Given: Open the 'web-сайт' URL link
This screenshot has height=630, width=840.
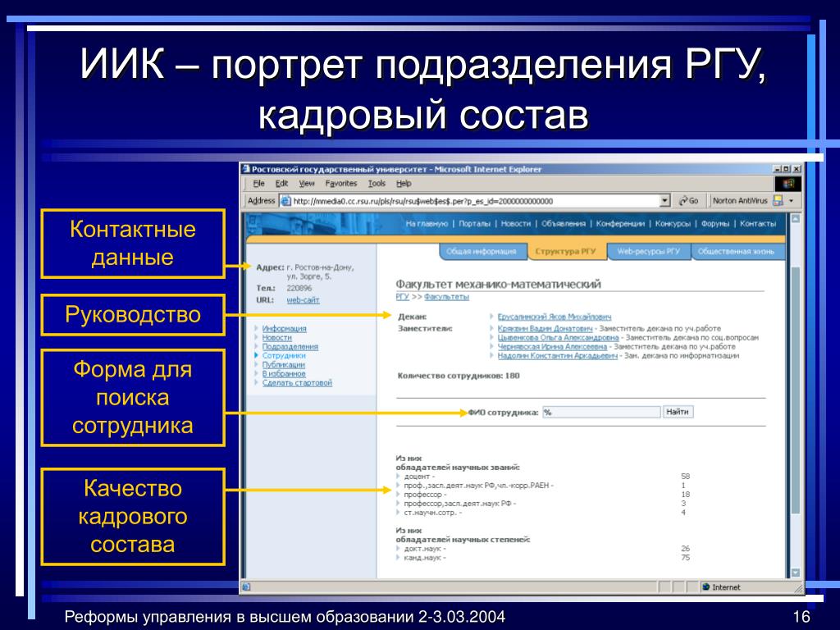Looking at the screenshot, I should tap(303, 300).
